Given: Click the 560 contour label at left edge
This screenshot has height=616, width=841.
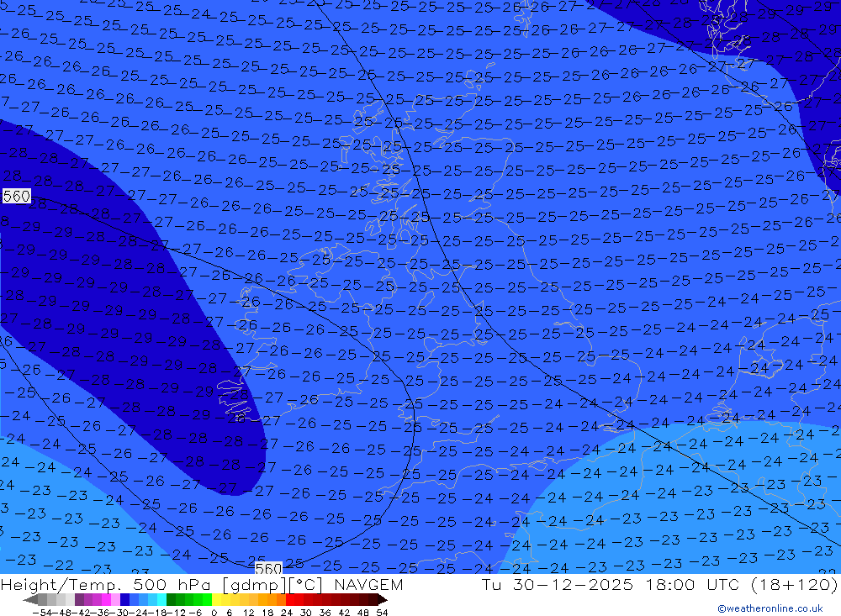Looking at the screenshot, I should pos(16,197).
